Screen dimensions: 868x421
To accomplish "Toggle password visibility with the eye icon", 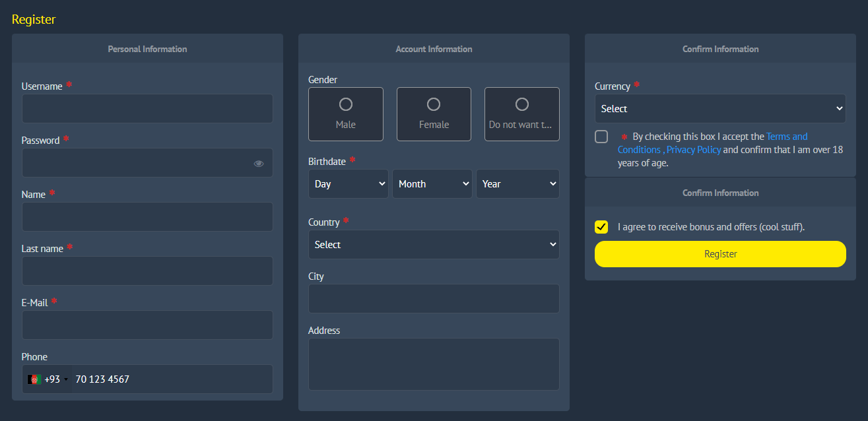I will coord(258,162).
